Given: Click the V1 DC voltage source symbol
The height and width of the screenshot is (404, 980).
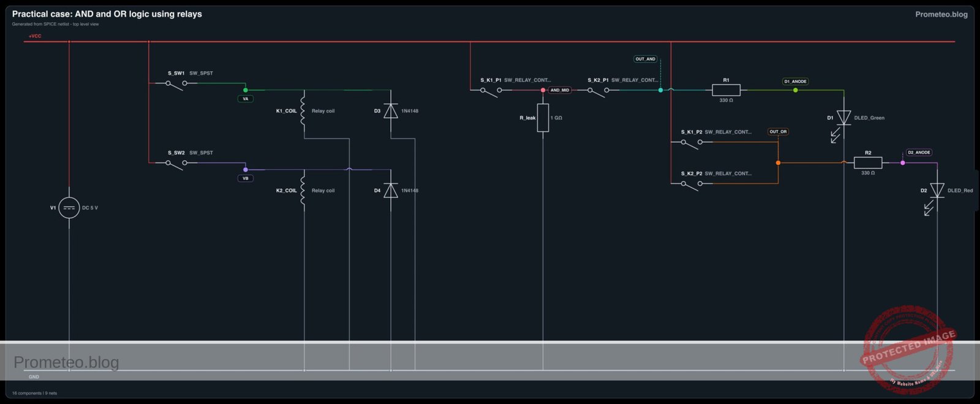Looking at the screenshot, I should 69,208.
